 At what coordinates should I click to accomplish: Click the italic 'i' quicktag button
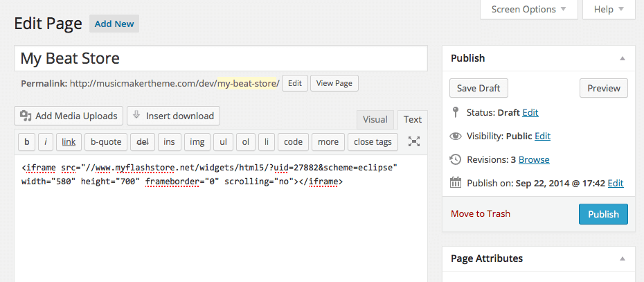(x=46, y=142)
